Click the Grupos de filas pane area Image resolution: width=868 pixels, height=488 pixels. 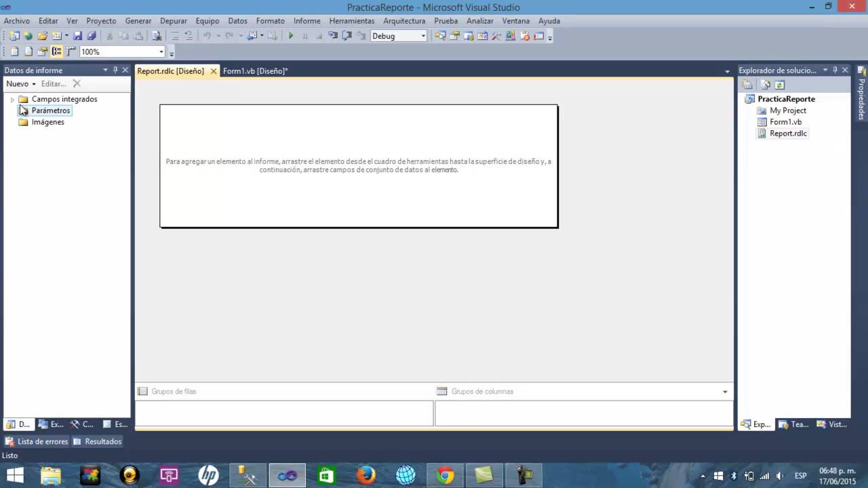(x=284, y=413)
